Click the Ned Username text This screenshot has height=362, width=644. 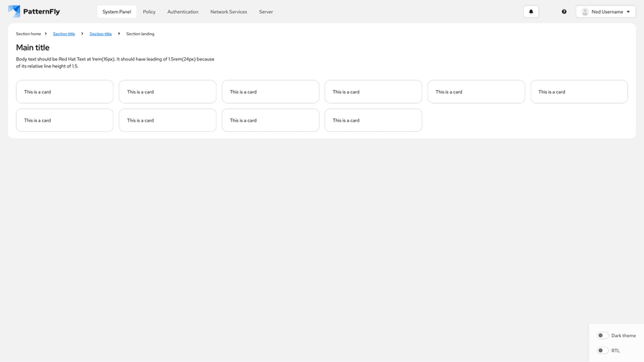point(607,11)
